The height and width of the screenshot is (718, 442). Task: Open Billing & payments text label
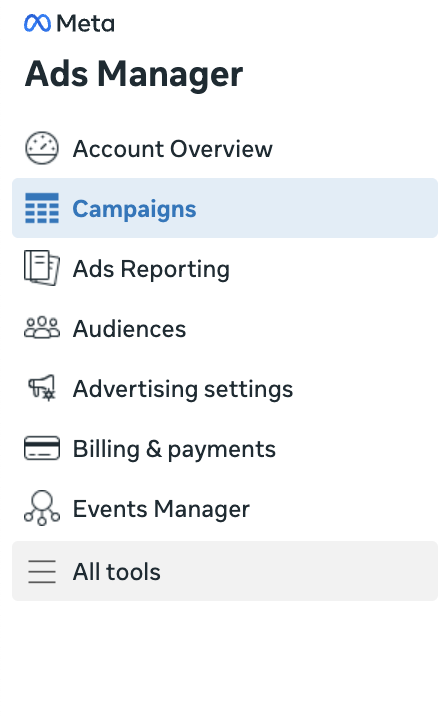(175, 449)
